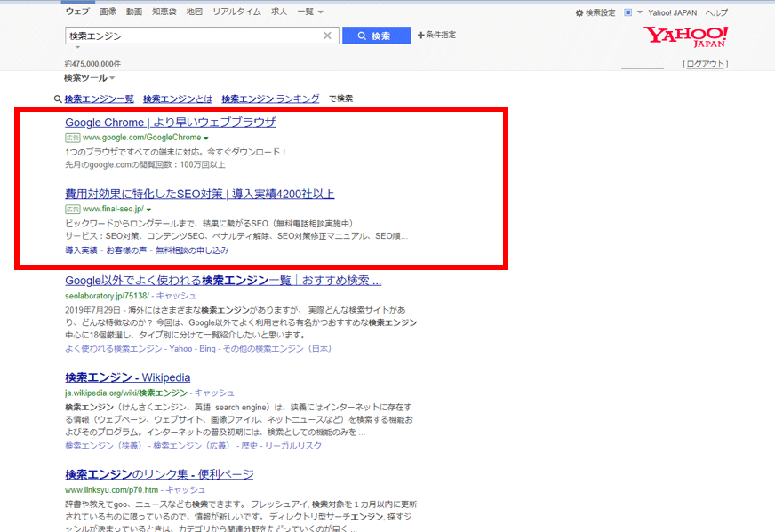Open related search 検索エンジン一覧
Screen dimensions: 775x532
pos(99,99)
